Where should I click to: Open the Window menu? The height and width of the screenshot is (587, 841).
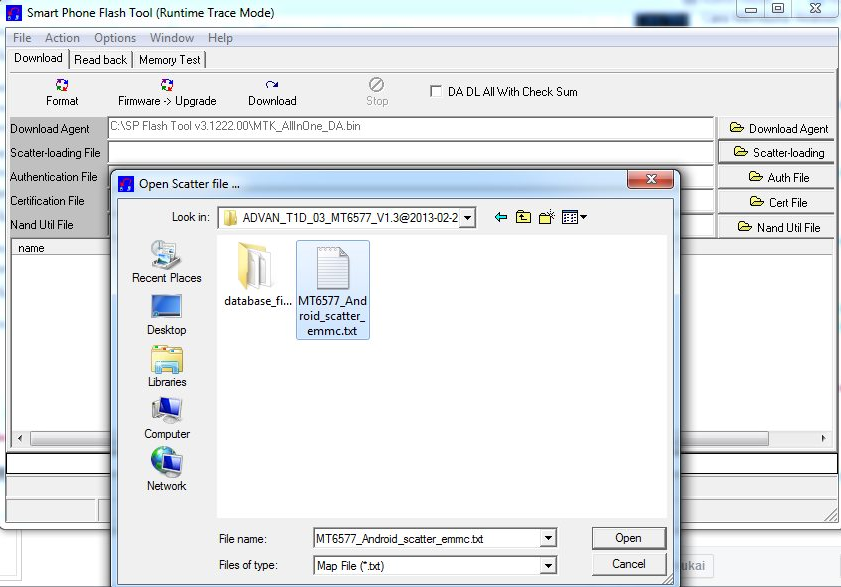click(172, 38)
